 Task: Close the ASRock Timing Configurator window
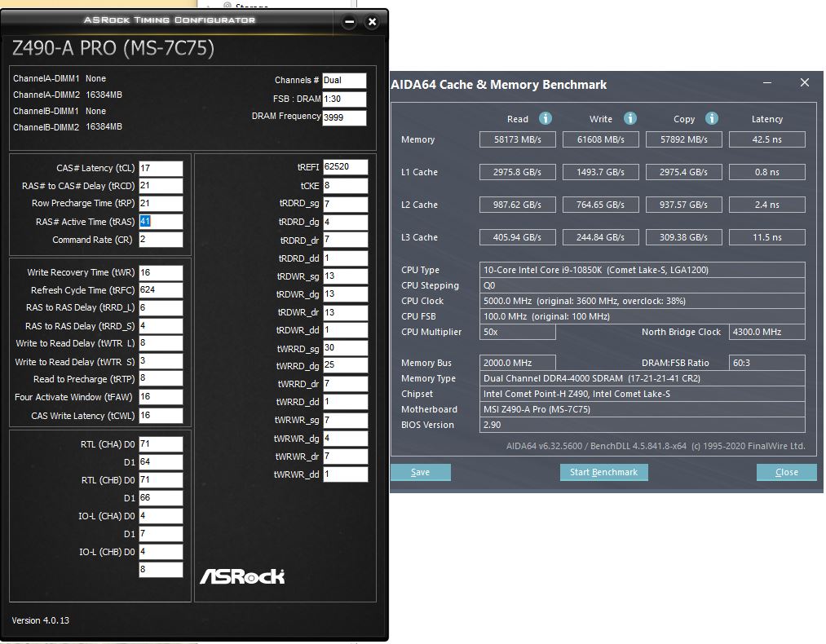(372, 22)
